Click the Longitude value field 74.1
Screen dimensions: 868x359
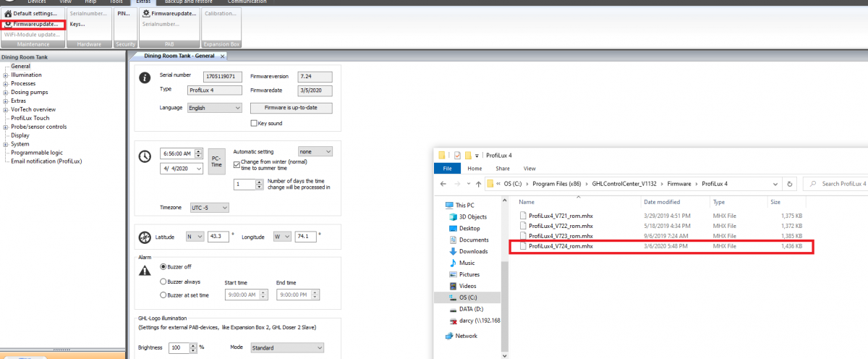coord(306,236)
